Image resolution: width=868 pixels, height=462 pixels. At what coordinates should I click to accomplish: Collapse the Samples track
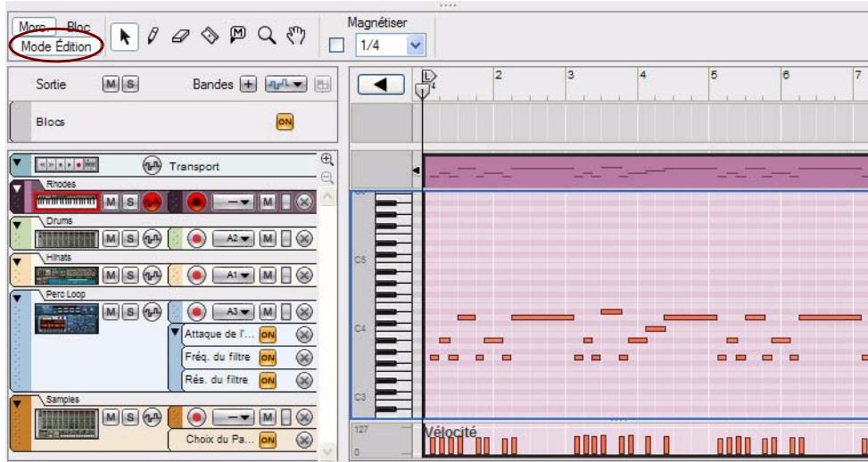tap(17, 403)
